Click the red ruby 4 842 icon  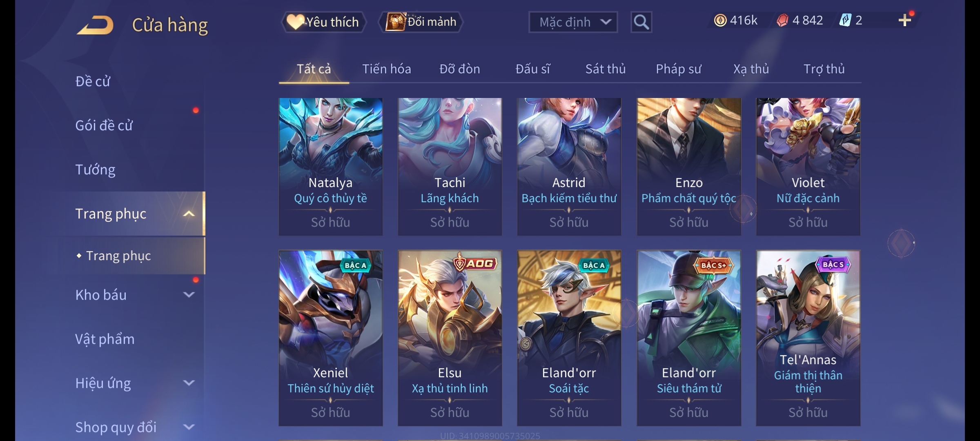click(782, 20)
